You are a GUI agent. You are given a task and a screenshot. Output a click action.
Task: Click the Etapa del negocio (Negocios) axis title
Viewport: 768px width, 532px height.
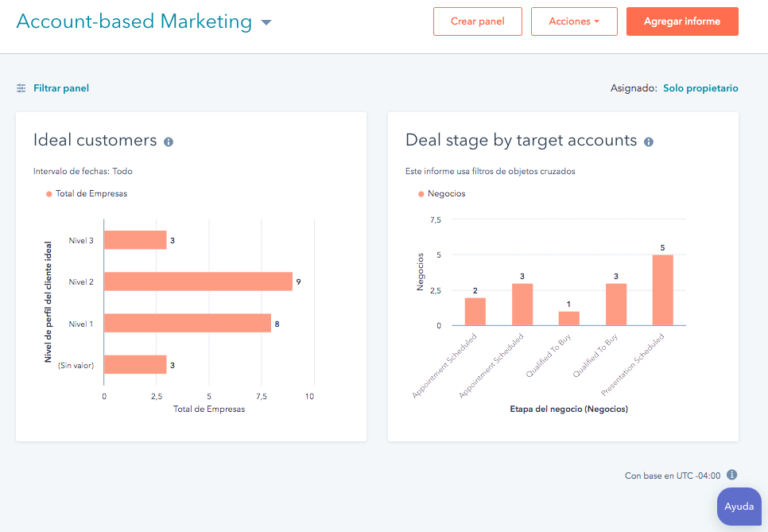point(568,409)
